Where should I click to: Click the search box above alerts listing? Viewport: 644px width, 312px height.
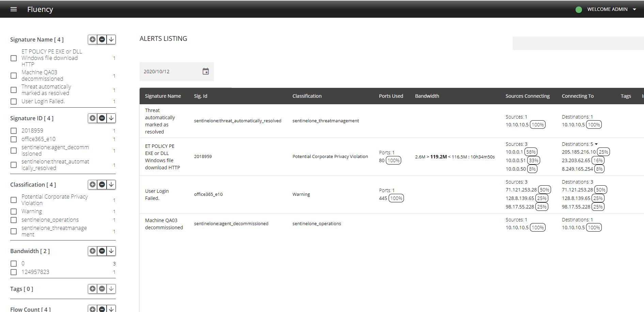pyautogui.click(x=578, y=43)
